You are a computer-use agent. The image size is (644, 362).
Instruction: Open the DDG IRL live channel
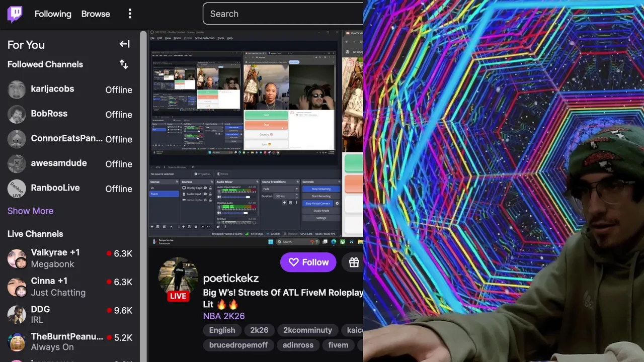70,314
